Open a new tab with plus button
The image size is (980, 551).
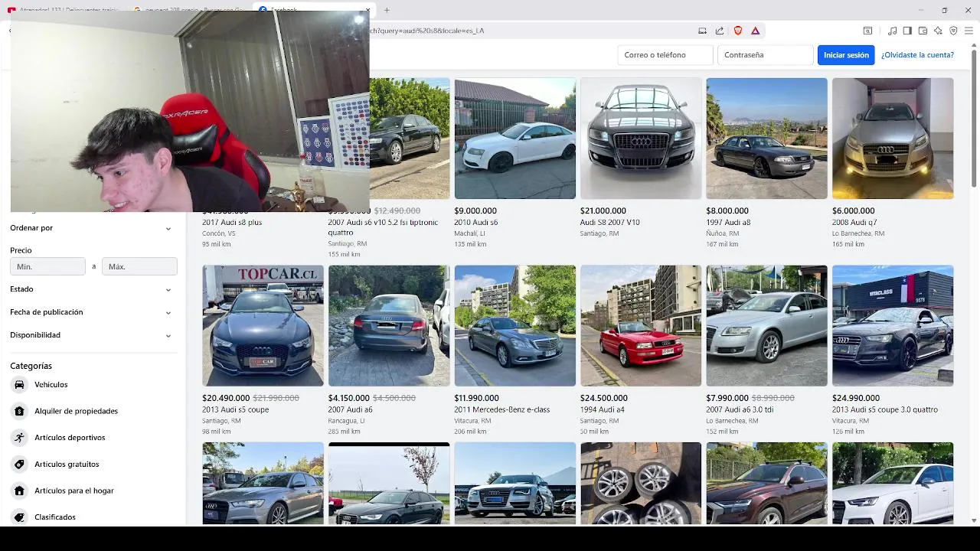(387, 10)
